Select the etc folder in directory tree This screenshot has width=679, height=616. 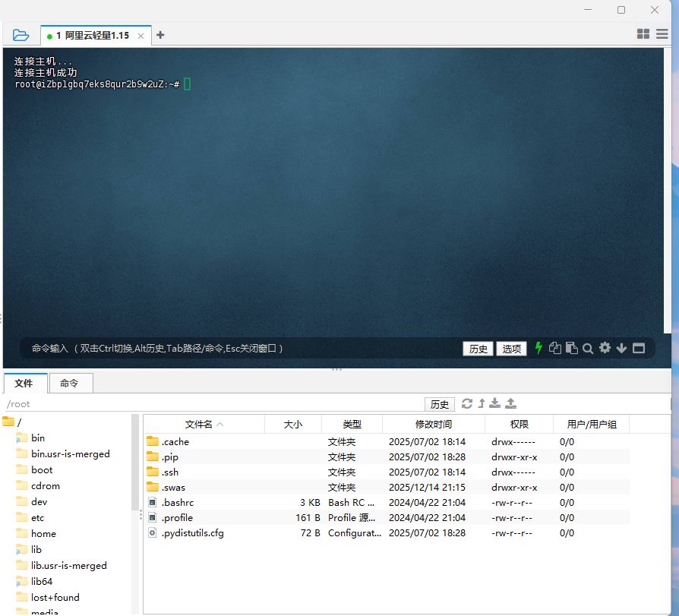coord(37,517)
